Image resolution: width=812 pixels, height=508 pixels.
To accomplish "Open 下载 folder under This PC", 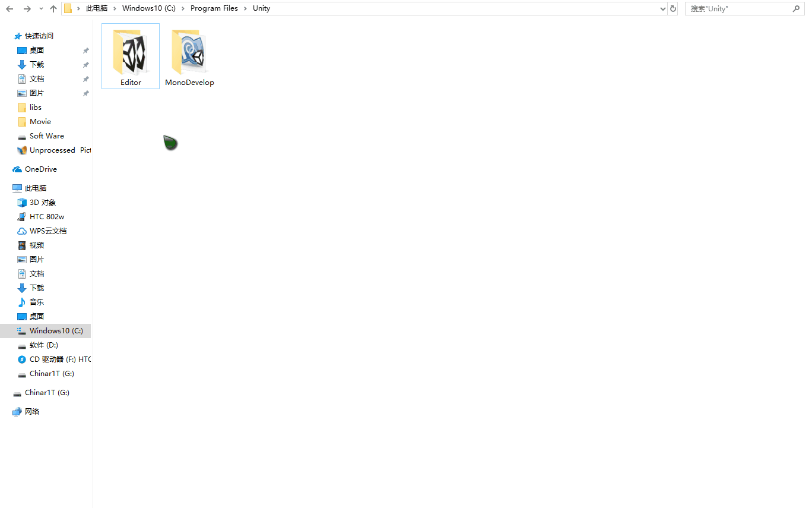I will [x=37, y=288].
